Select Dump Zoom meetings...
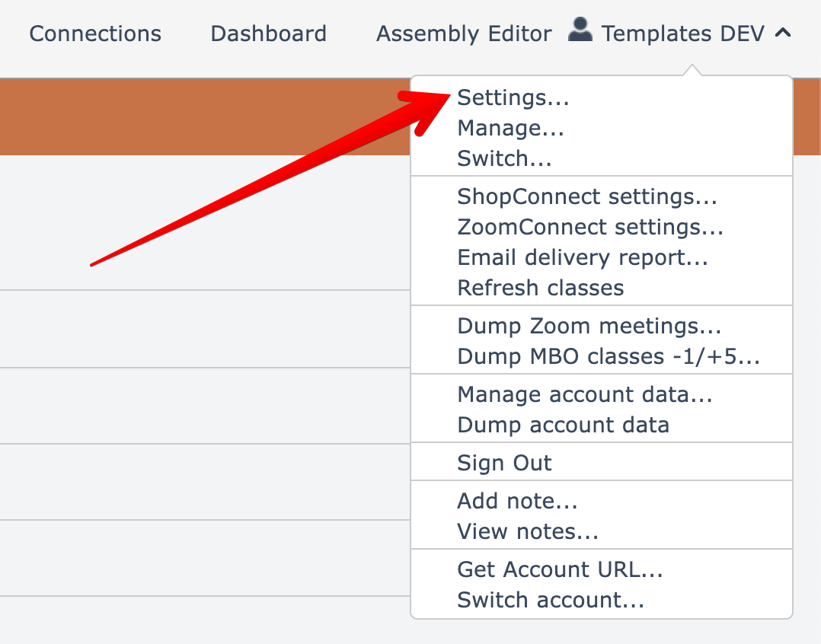This screenshot has height=644, width=821. point(589,326)
